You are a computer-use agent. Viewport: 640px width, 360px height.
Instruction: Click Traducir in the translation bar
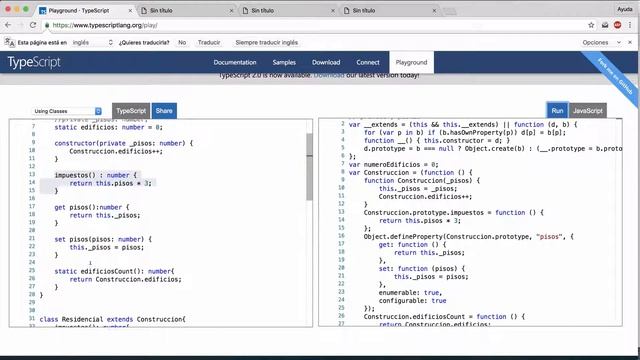coord(209,42)
